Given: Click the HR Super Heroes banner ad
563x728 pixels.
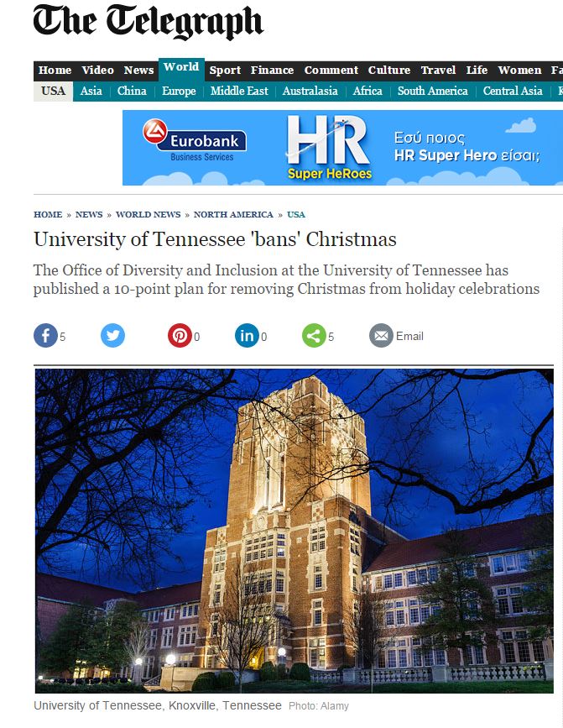Looking at the screenshot, I should (342, 148).
